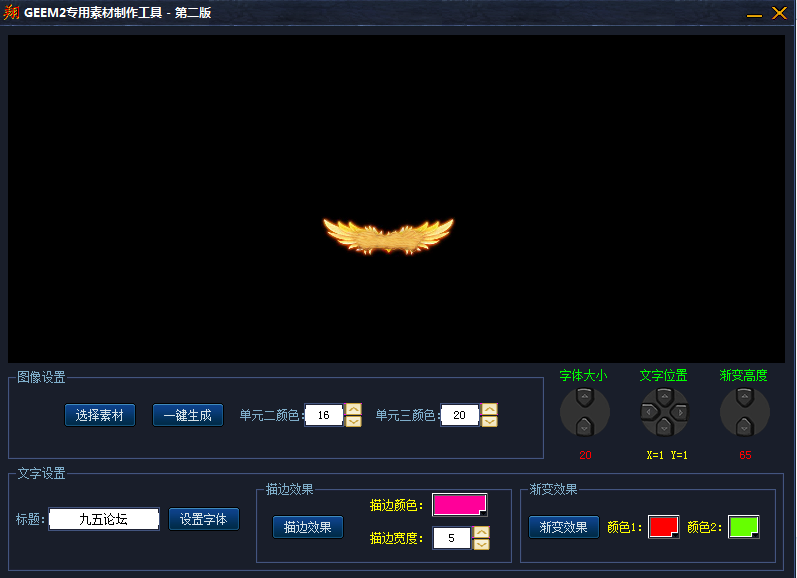Move text left in 文字位置 pad
Viewport: 797px width, 578px height.
649,412
